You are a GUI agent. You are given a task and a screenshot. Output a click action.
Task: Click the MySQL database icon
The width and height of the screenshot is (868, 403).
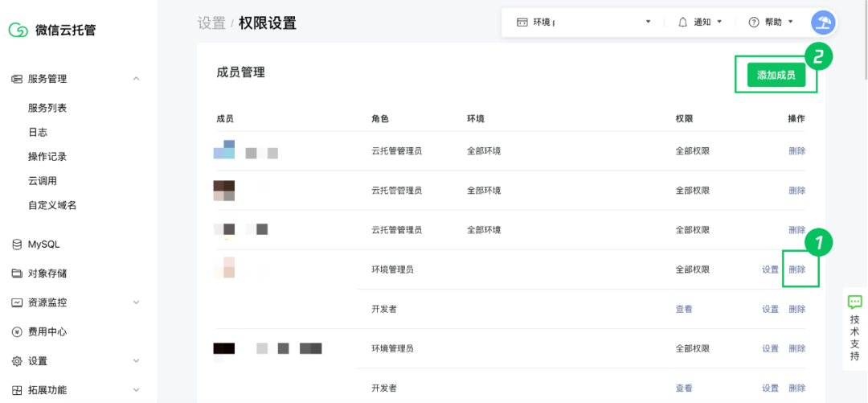click(x=17, y=245)
